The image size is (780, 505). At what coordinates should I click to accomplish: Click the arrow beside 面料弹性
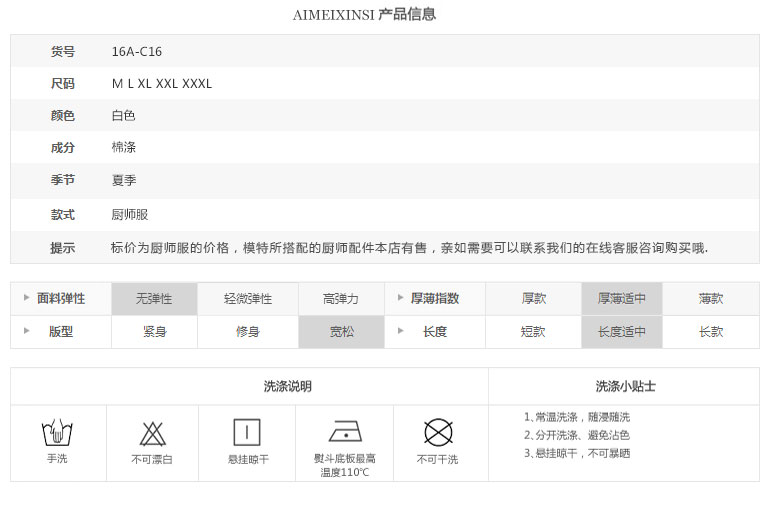pos(26,298)
